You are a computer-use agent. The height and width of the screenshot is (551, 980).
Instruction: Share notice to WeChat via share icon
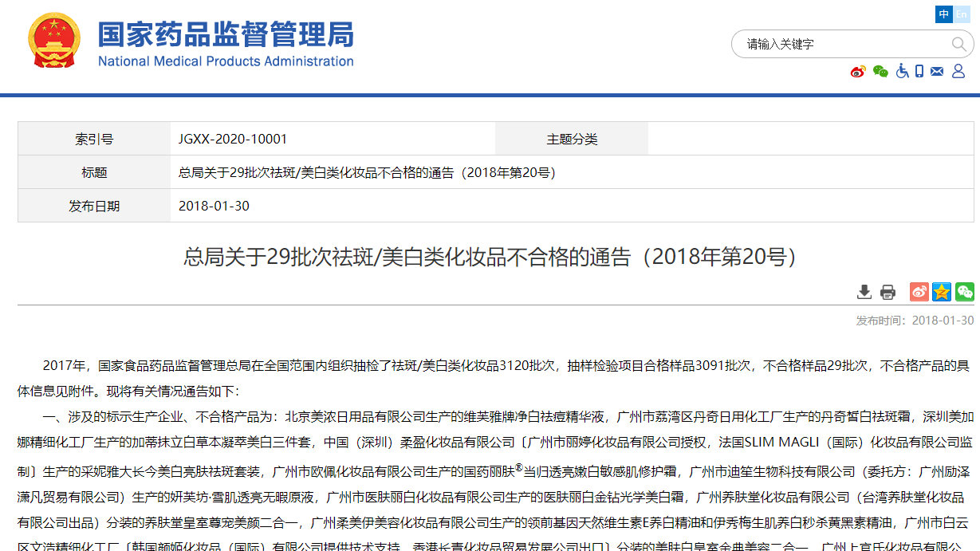[964, 292]
